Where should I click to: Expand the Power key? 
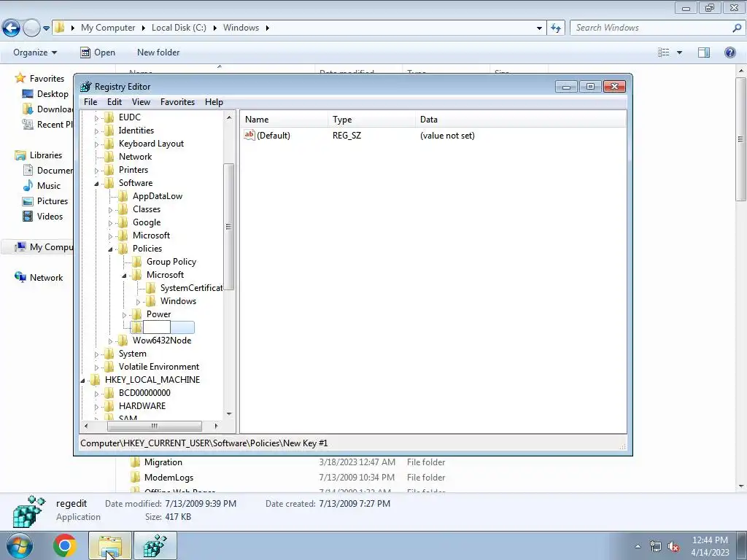tap(124, 315)
